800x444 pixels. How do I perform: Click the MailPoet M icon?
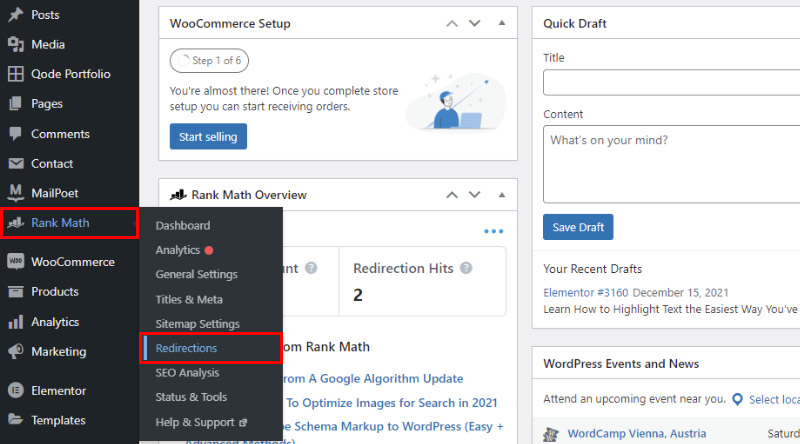[16, 193]
